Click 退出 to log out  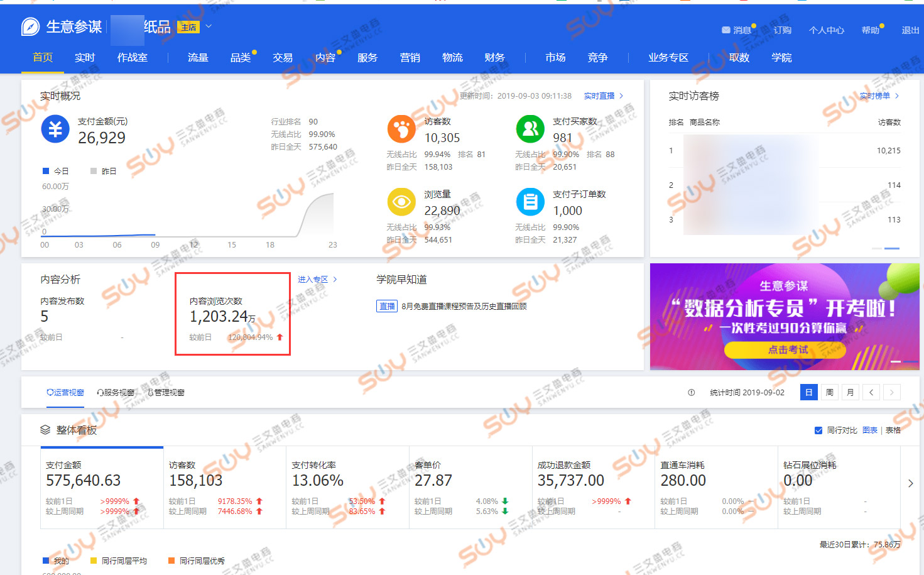click(x=911, y=30)
